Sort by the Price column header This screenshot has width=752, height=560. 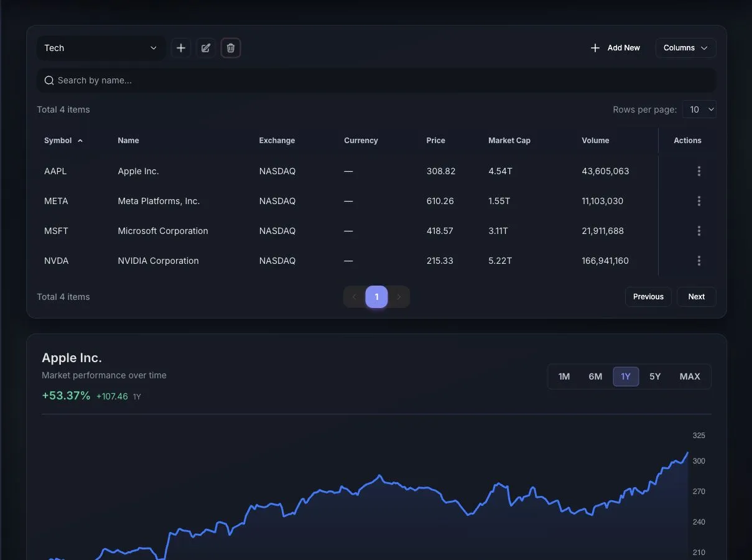[435, 141]
